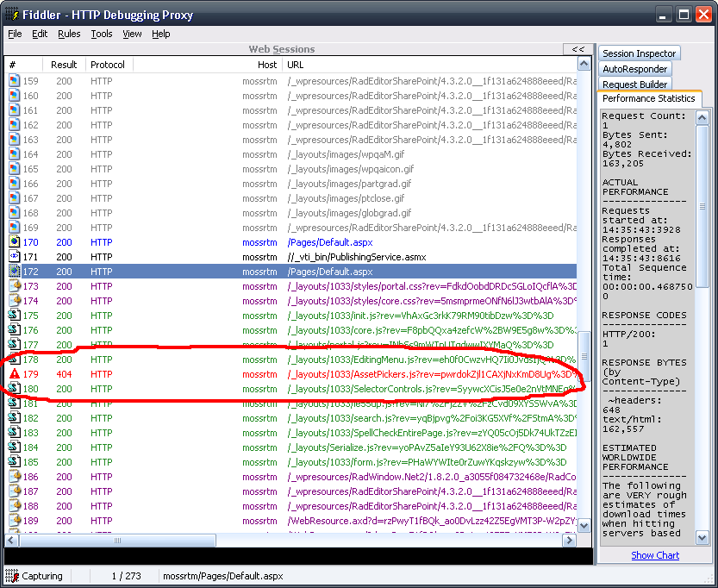Click the CSS icon of session 173
The image size is (718, 588).
15,286
